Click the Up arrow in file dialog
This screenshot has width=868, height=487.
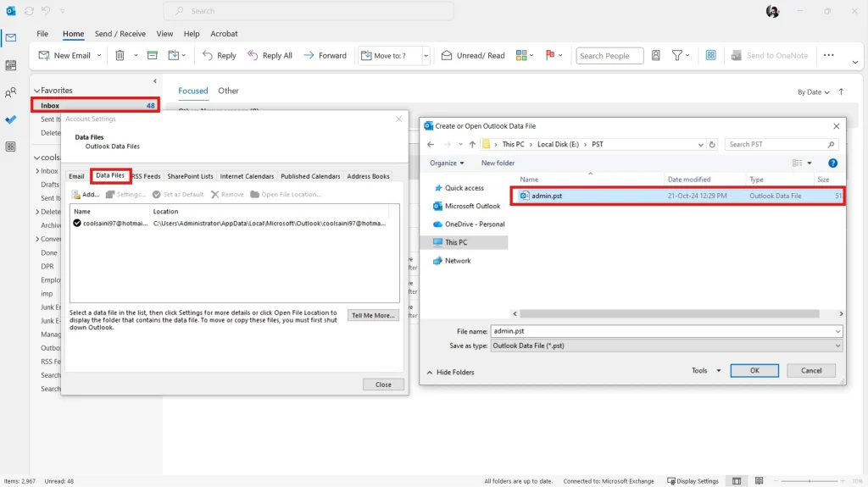[472, 145]
